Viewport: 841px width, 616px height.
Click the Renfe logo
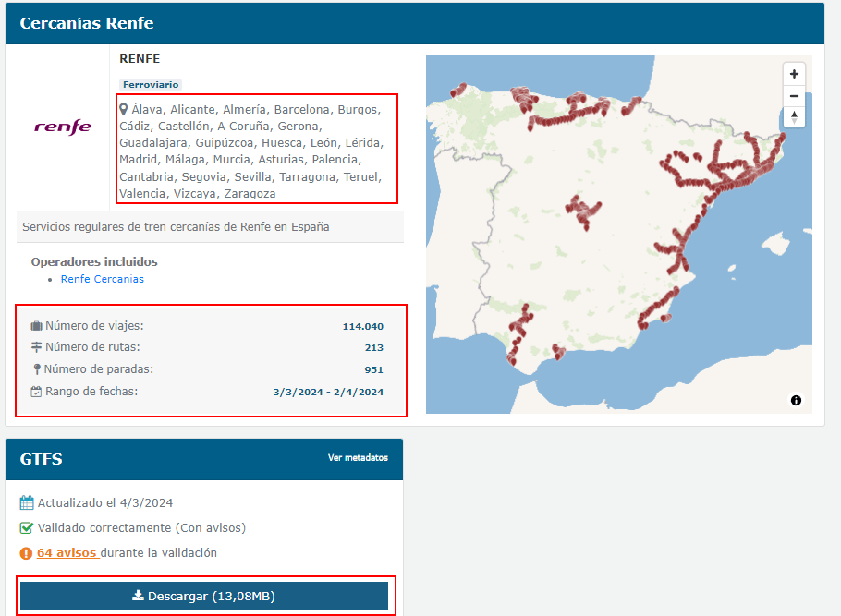(x=63, y=127)
